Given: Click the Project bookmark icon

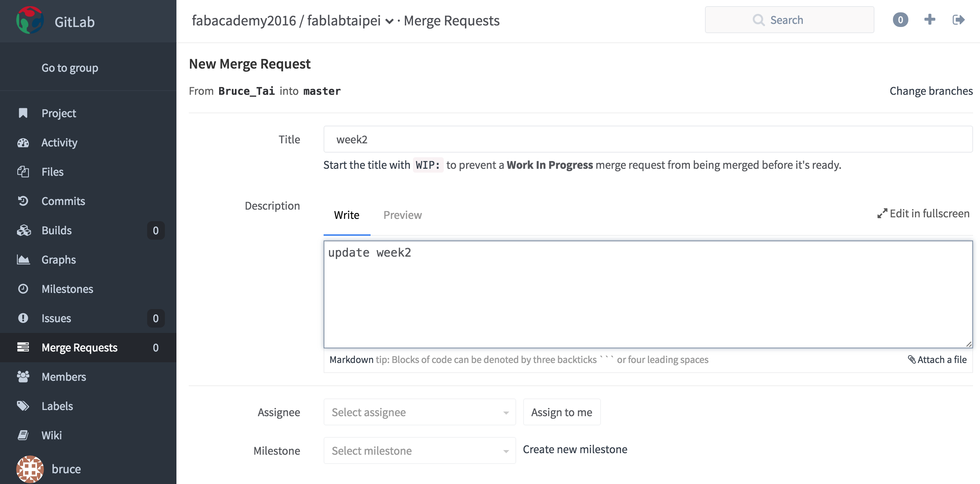Looking at the screenshot, I should click(x=23, y=113).
